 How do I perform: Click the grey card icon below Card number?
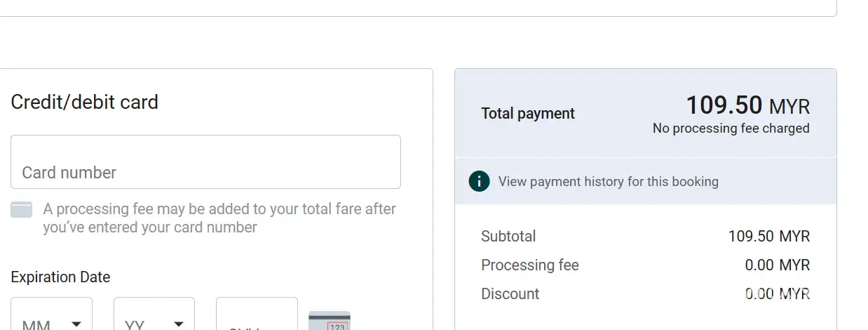click(22, 210)
